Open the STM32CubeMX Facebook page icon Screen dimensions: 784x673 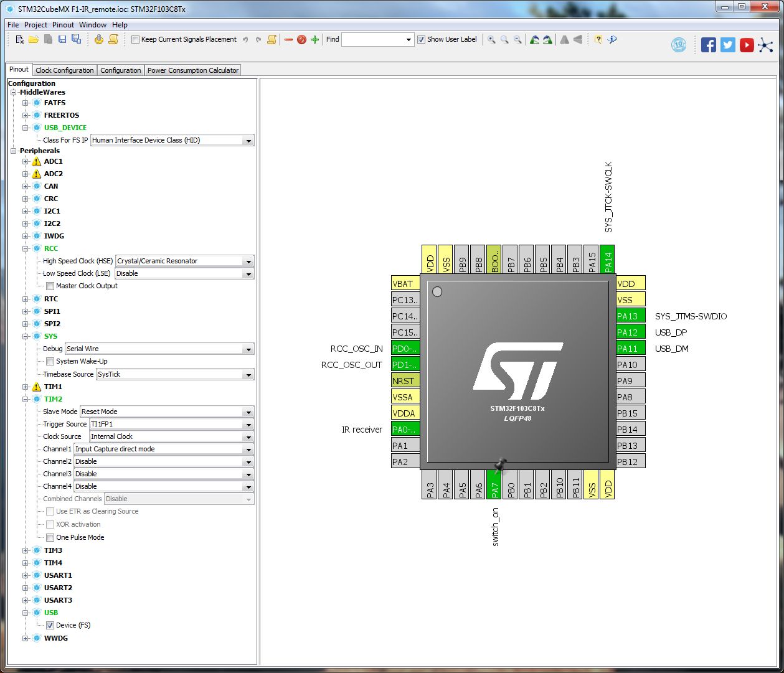tap(708, 44)
